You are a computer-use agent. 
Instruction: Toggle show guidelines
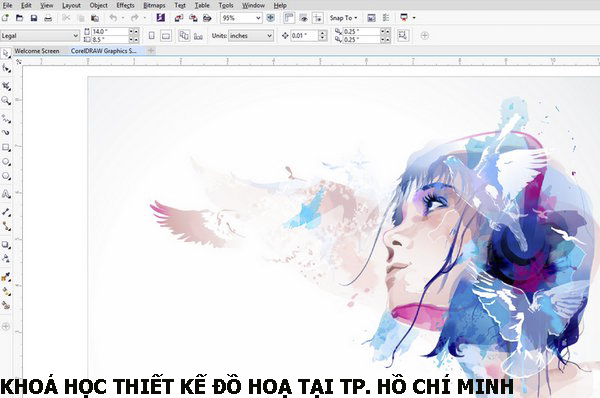coord(318,18)
